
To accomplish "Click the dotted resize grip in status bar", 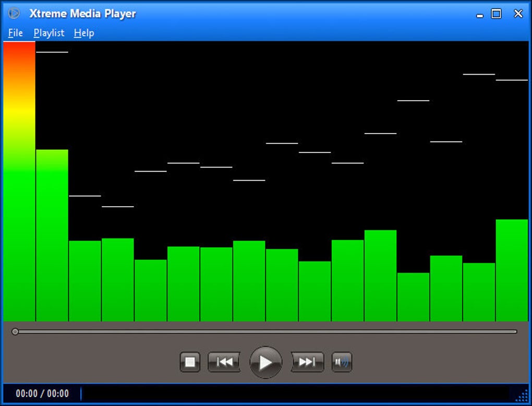I will (522, 396).
